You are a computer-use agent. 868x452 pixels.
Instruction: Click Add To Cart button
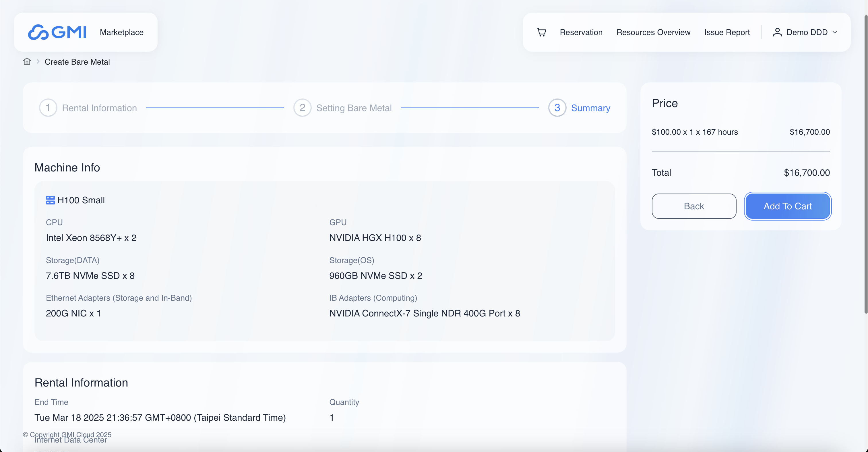pyautogui.click(x=787, y=206)
